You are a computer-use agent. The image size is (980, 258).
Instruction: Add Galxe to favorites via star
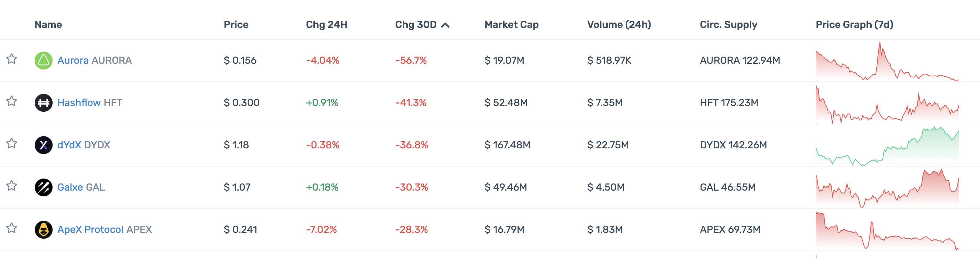12,186
